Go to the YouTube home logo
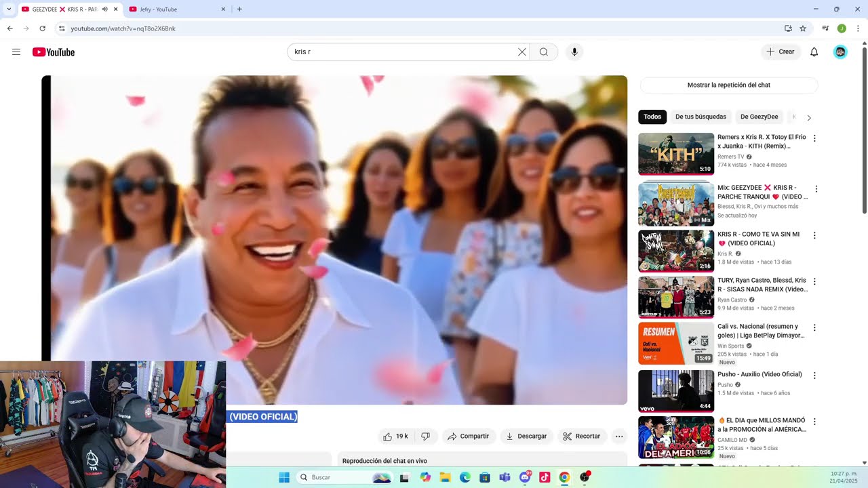This screenshot has height=488, width=868. [x=54, y=52]
